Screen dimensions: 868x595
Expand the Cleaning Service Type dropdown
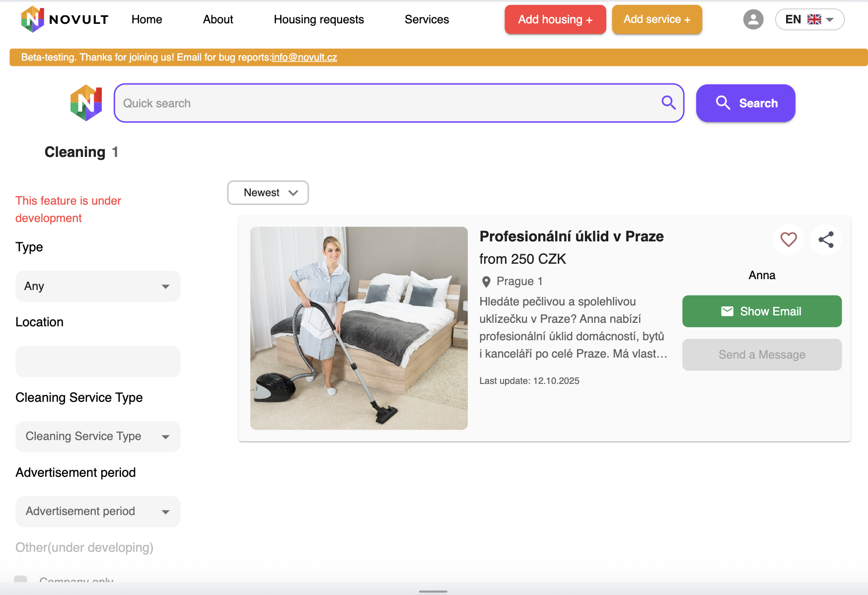[x=98, y=437]
